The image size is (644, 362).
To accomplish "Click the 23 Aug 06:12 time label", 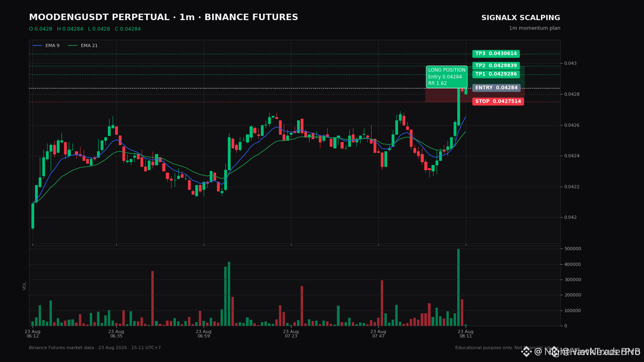I will point(33,334).
